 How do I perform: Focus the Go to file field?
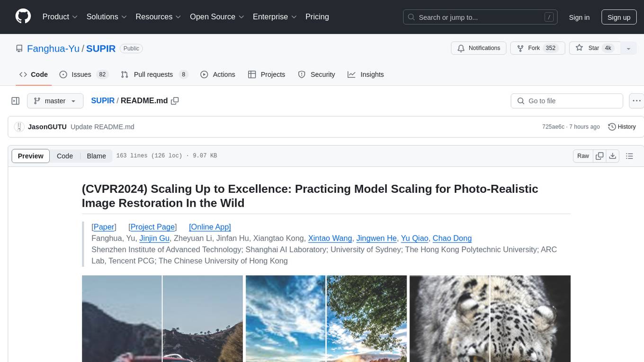pos(567,101)
